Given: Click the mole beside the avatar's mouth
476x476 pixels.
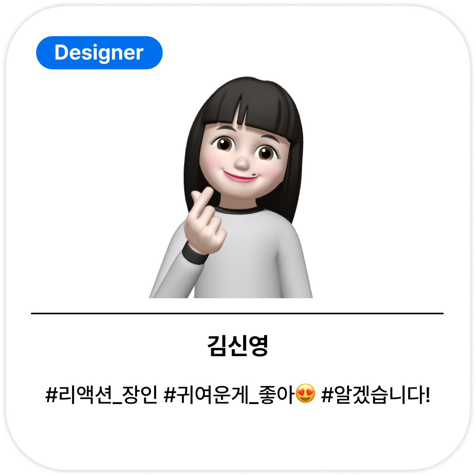Looking at the screenshot, I should [x=253, y=174].
